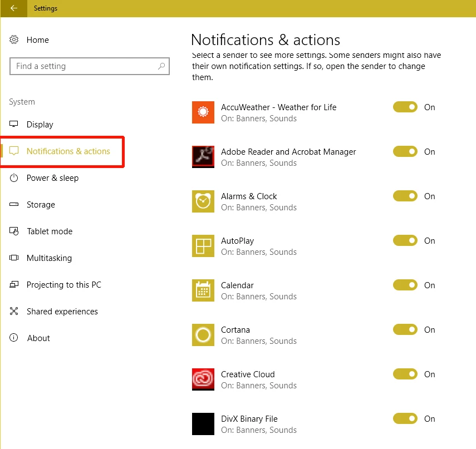Click the Calendar app icon
Viewport: 476px width, 449px height.
[x=203, y=290]
